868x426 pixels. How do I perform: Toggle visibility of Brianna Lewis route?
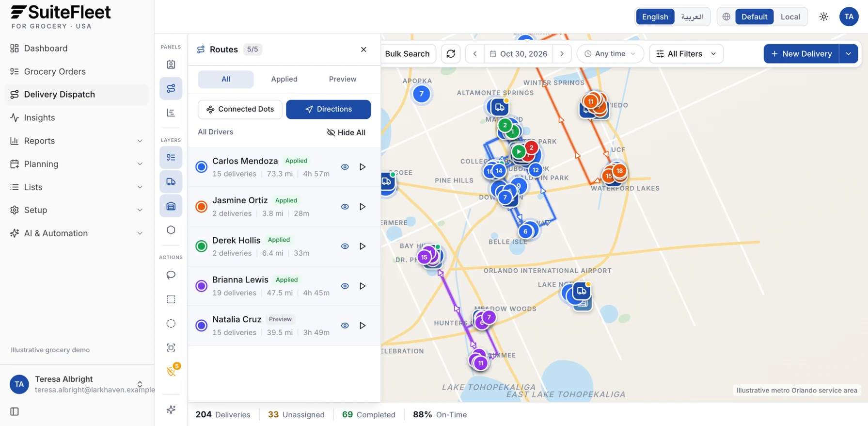pyautogui.click(x=345, y=286)
